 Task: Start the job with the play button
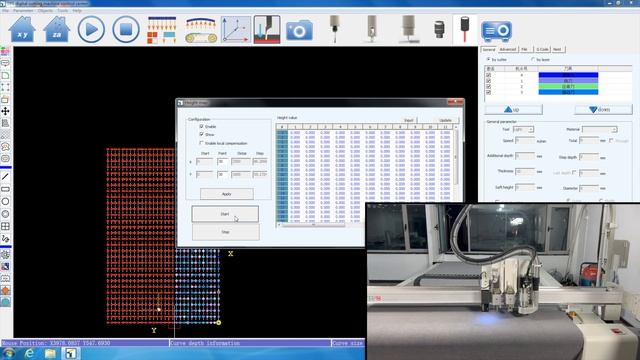[91, 29]
